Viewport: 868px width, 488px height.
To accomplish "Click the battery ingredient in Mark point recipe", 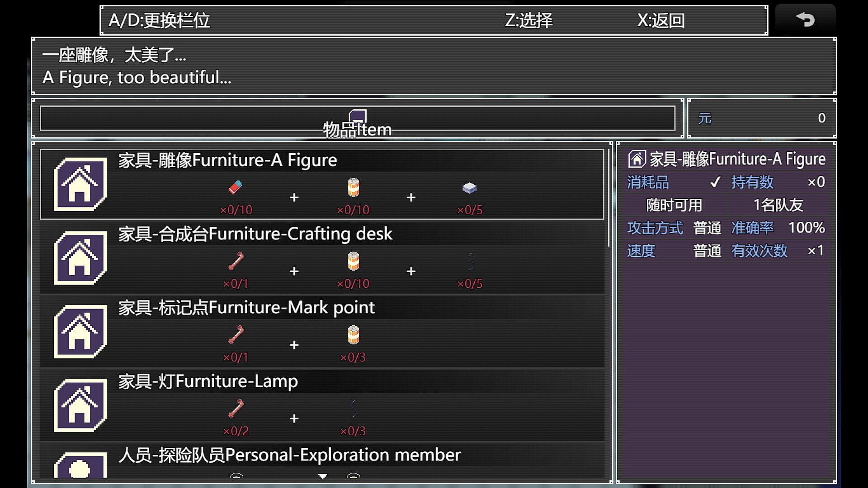I will click(x=353, y=335).
